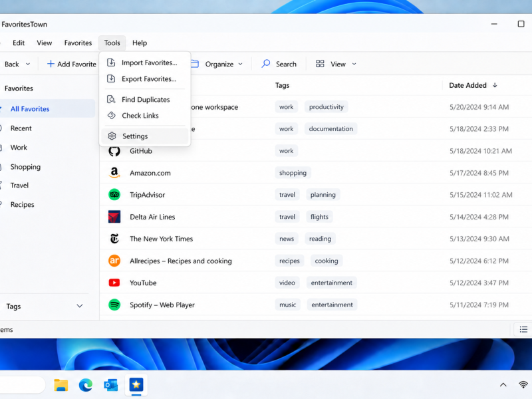532x399 pixels.
Task: Click the documentation tag chip
Action: tap(331, 129)
